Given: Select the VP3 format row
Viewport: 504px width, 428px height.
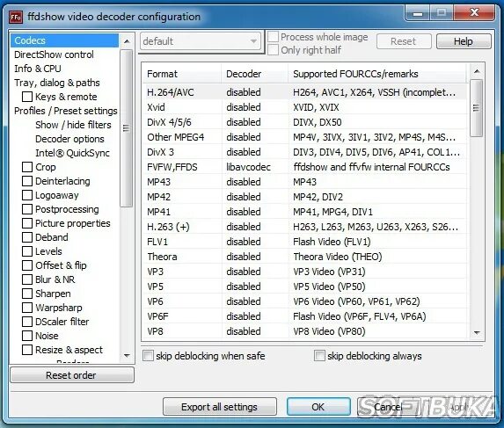Looking at the screenshot, I should pos(304,272).
